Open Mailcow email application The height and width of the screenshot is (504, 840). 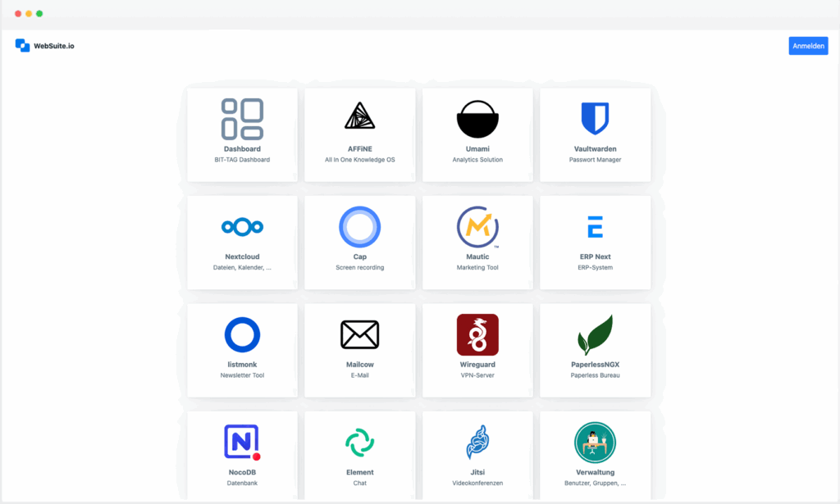coord(359,350)
